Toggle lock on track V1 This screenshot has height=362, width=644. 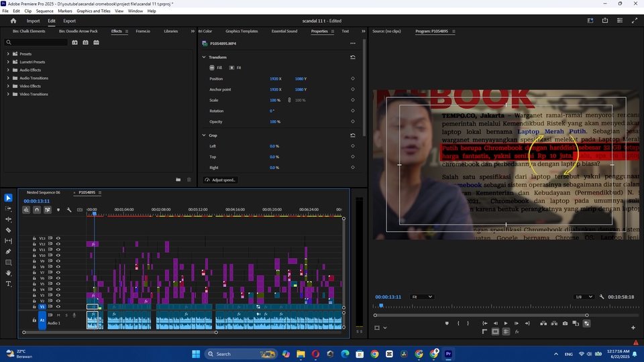pyautogui.click(x=34, y=306)
